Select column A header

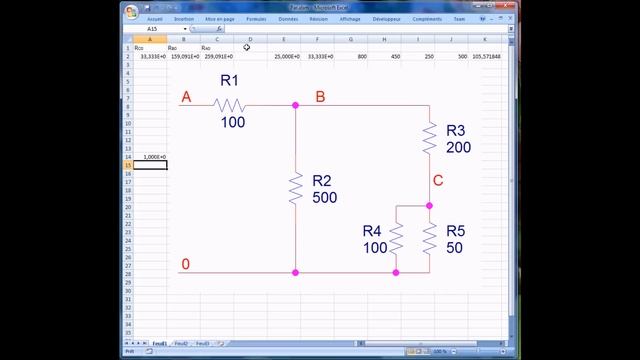pos(150,39)
